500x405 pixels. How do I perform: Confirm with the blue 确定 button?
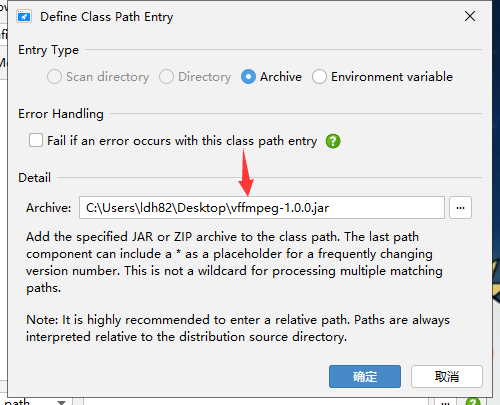(x=365, y=377)
